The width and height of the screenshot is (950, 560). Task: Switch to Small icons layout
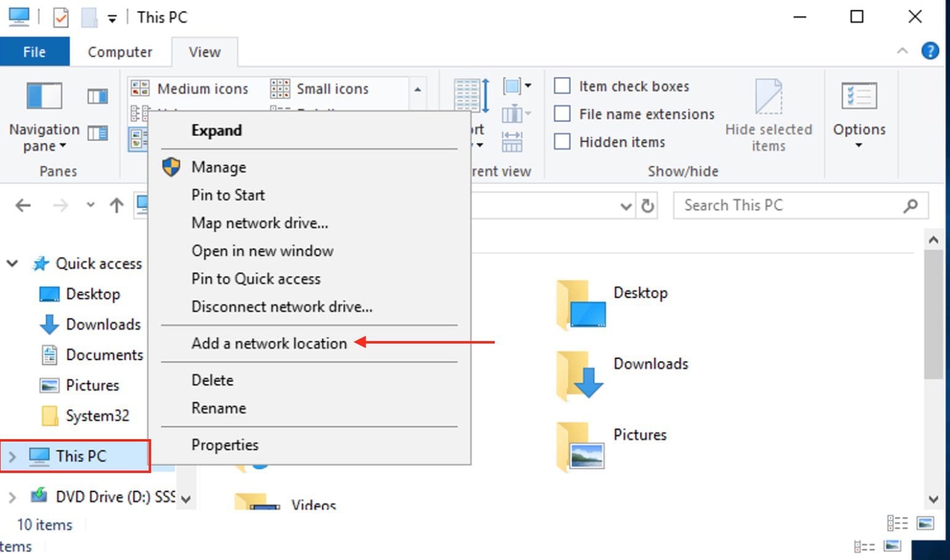tap(321, 89)
